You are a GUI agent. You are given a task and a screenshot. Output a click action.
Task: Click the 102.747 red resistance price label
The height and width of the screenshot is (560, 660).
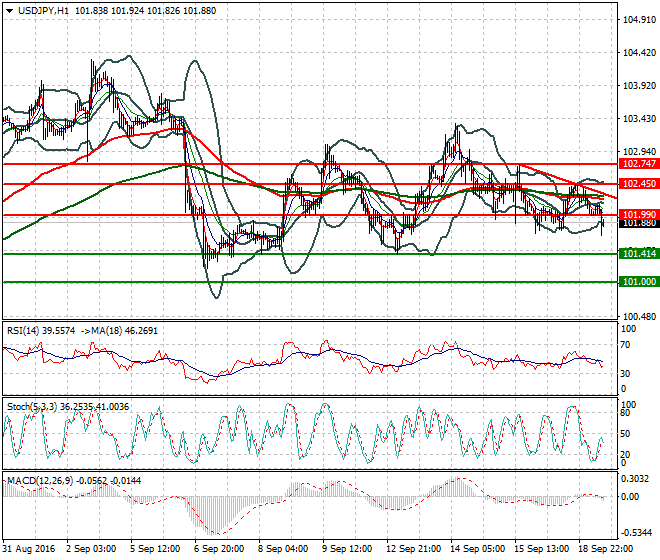click(x=639, y=164)
